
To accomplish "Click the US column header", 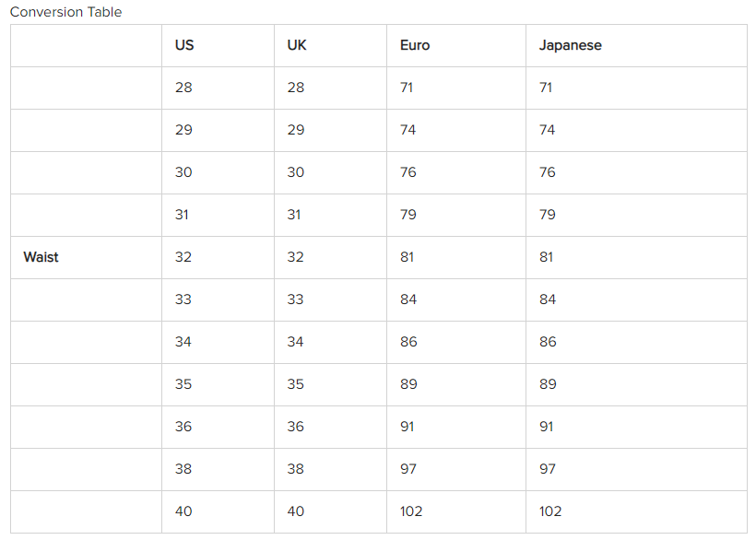I will coord(184,45).
